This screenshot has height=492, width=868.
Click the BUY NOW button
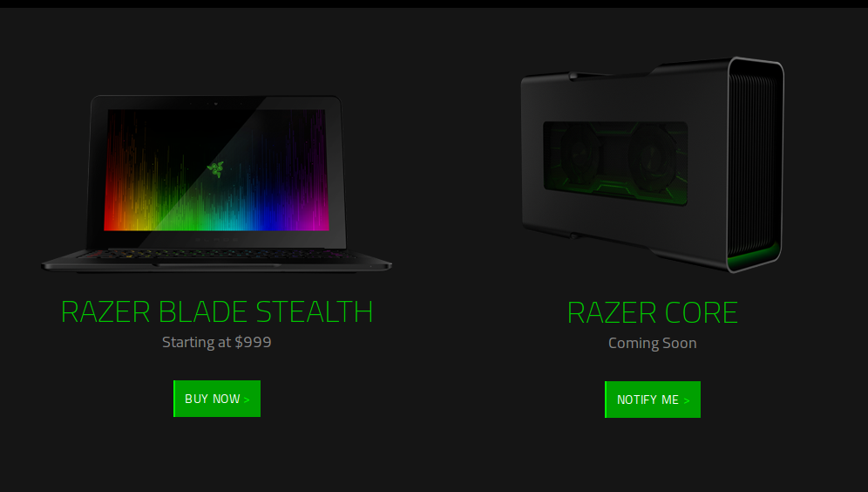[217, 399]
